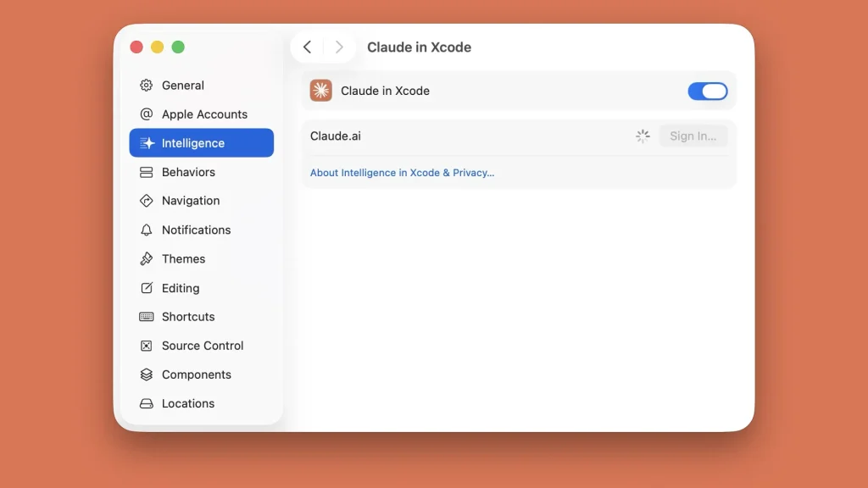Select the Source Control icon
868x488 pixels.
(x=147, y=346)
